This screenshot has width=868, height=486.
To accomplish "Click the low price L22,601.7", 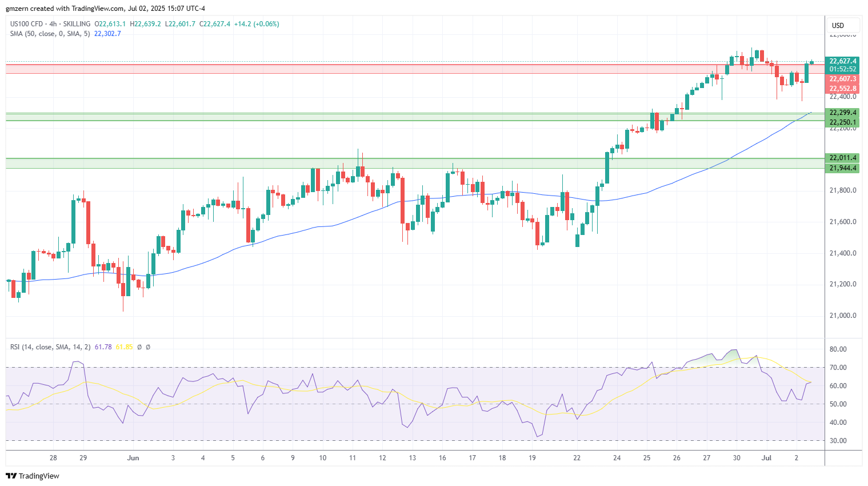I will pyautogui.click(x=180, y=24).
